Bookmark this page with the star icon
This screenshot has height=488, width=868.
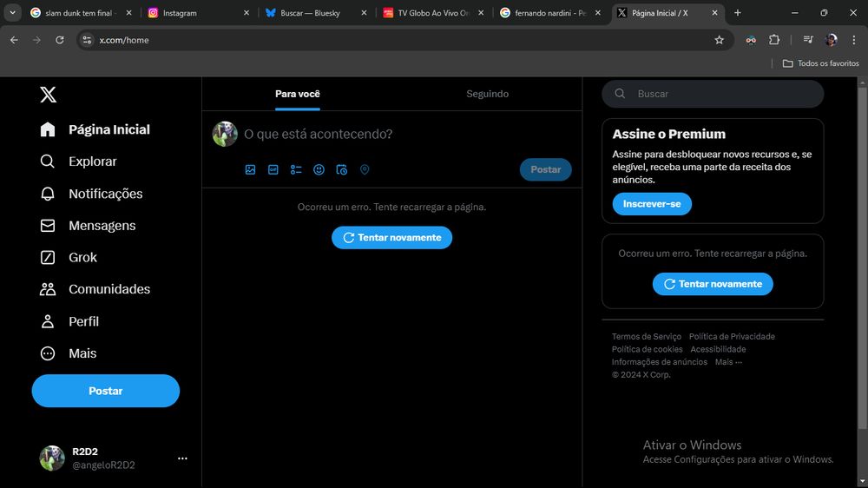click(719, 40)
